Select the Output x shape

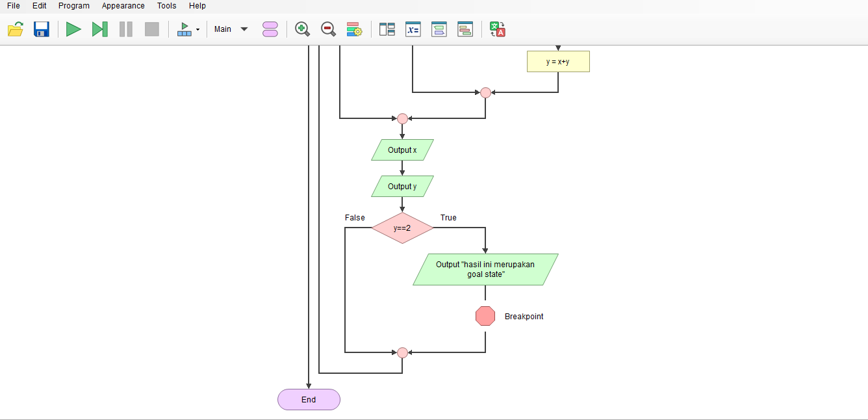pyautogui.click(x=402, y=150)
